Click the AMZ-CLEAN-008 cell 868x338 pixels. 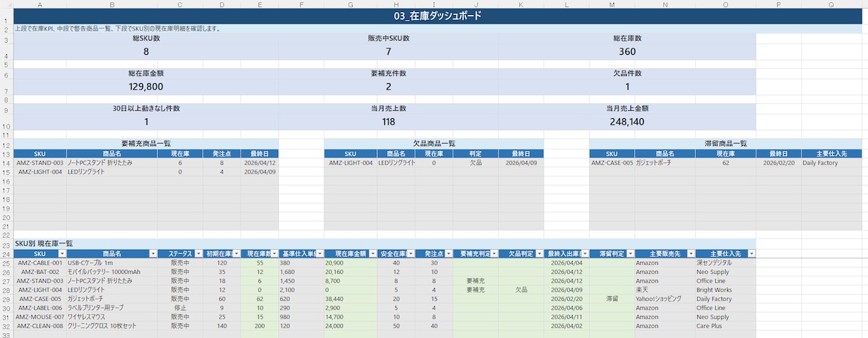point(40,326)
